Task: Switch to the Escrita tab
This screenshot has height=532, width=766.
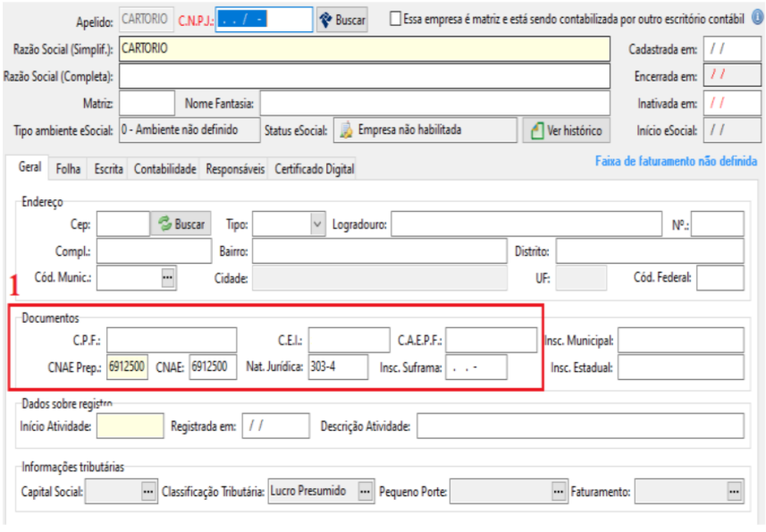Action: point(108,169)
